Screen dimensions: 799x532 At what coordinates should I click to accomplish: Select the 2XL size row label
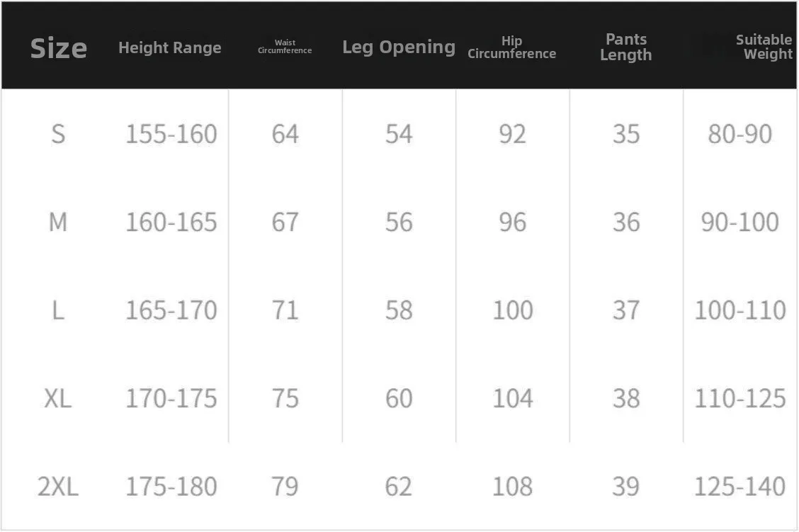pyautogui.click(x=58, y=487)
